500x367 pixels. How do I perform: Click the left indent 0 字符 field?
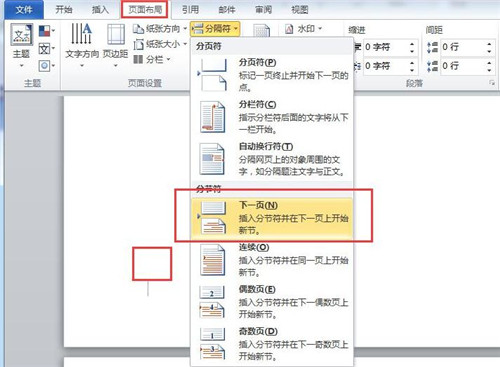pyautogui.click(x=385, y=47)
